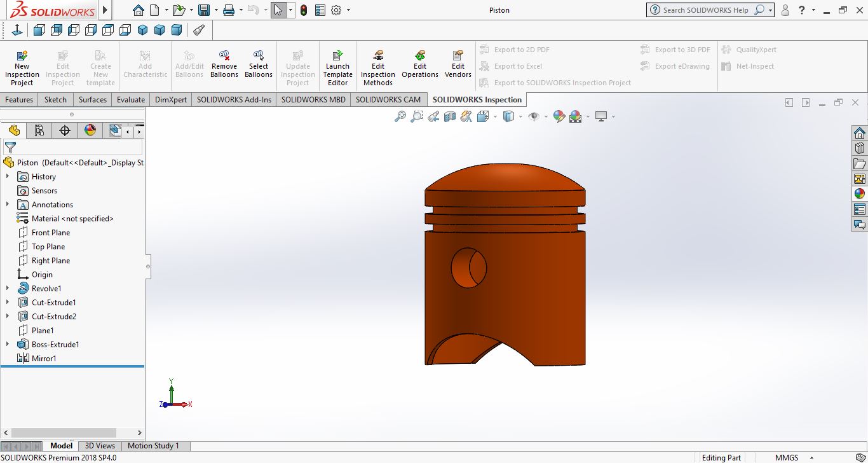
Task: Switch to the Features tab
Action: pos(19,100)
